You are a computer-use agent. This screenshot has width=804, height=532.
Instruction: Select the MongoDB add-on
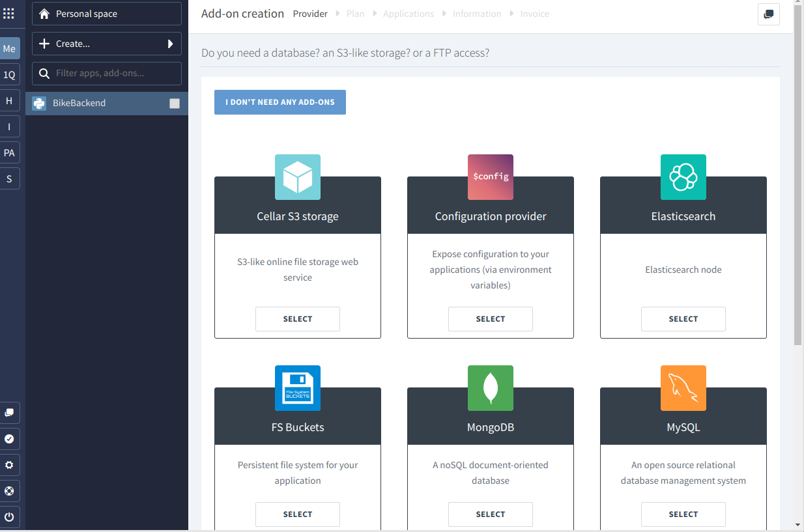point(491,514)
